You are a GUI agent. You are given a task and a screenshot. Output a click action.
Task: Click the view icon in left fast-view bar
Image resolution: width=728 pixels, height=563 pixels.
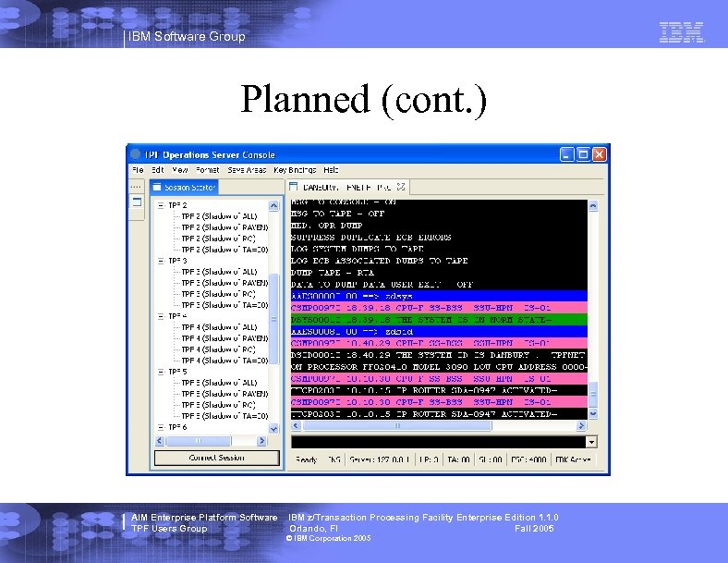pyautogui.click(x=137, y=202)
